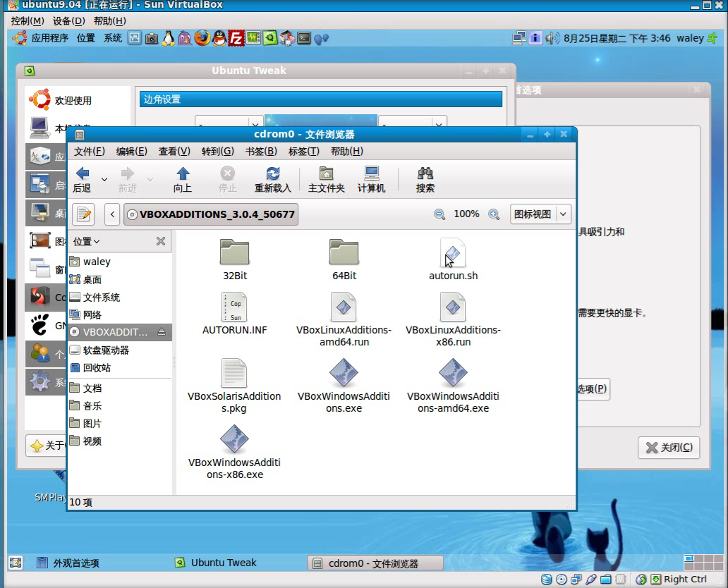Open the 图标视图 view mode dropdown
The image size is (728, 588).
pos(540,214)
